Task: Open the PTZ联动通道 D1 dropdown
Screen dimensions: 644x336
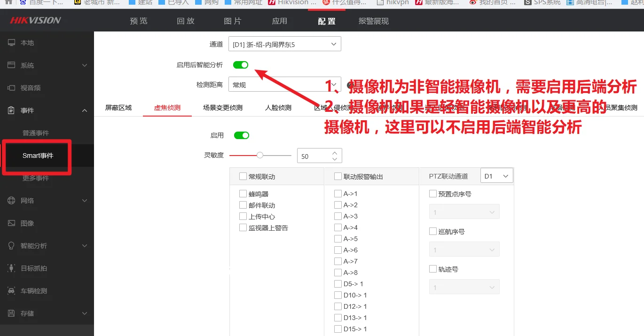Action: pos(496,176)
